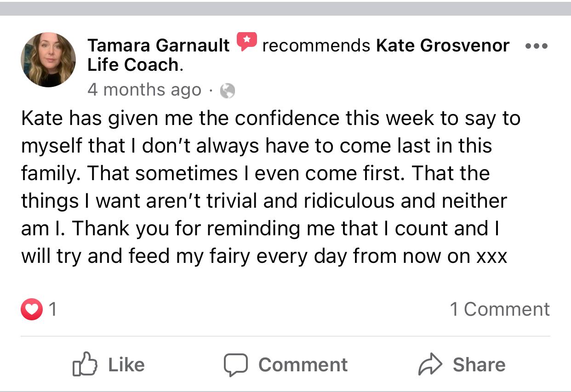Open the three-dot post options menu
Image resolution: width=571 pixels, height=392 pixels.
[536, 46]
